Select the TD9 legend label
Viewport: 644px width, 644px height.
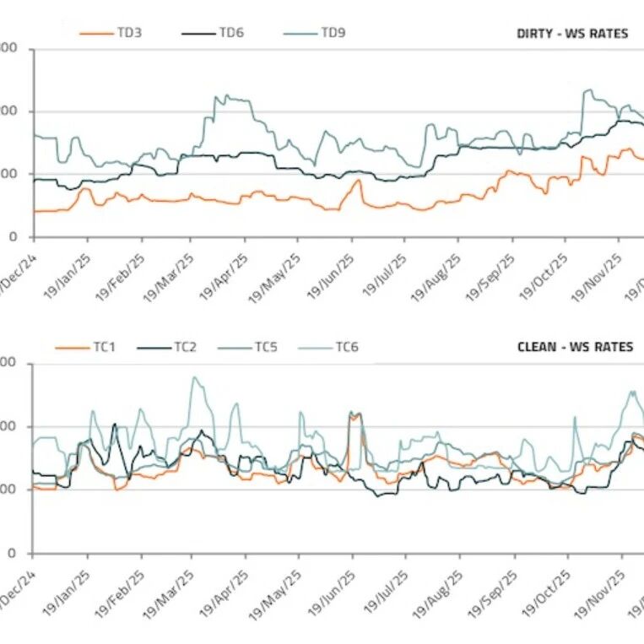pos(333,33)
